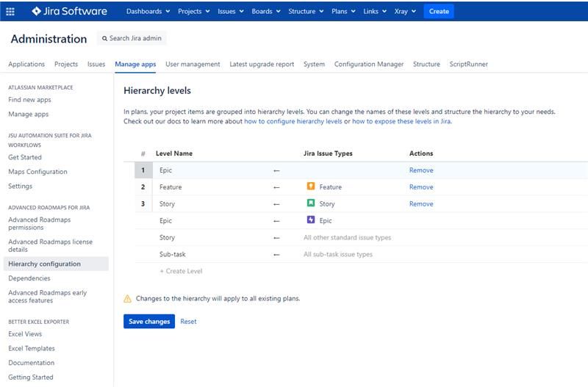Click the blue Create button
588x387 pixels.
coord(439,11)
